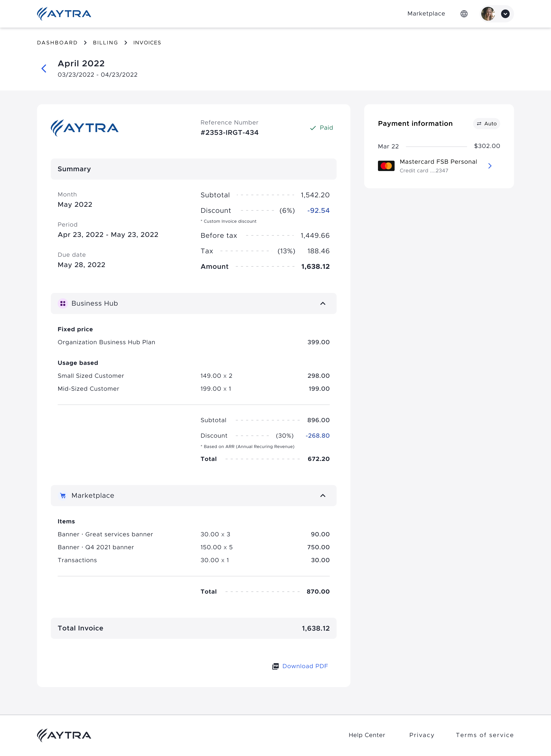Click the Download PDF link

pos(305,666)
